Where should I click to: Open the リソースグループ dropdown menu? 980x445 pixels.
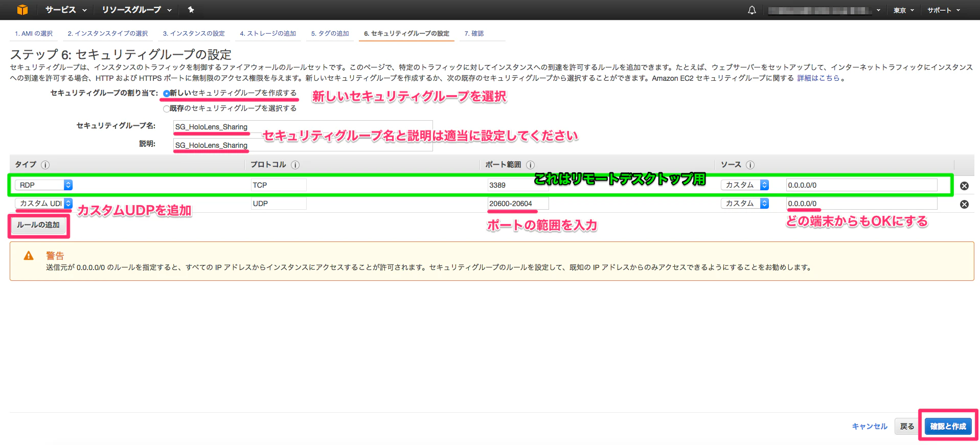pos(136,10)
